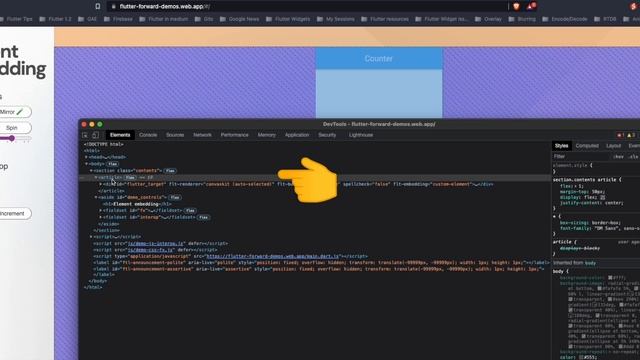Click the #fff background-color swatch
Viewport: 640px width, 360px height.
[x=610, y=278]
